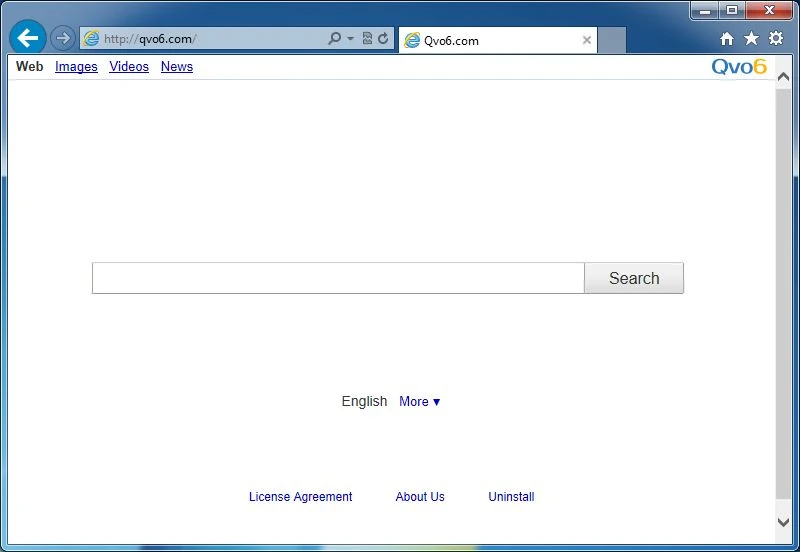Switch to Images search

pos(76,67)
